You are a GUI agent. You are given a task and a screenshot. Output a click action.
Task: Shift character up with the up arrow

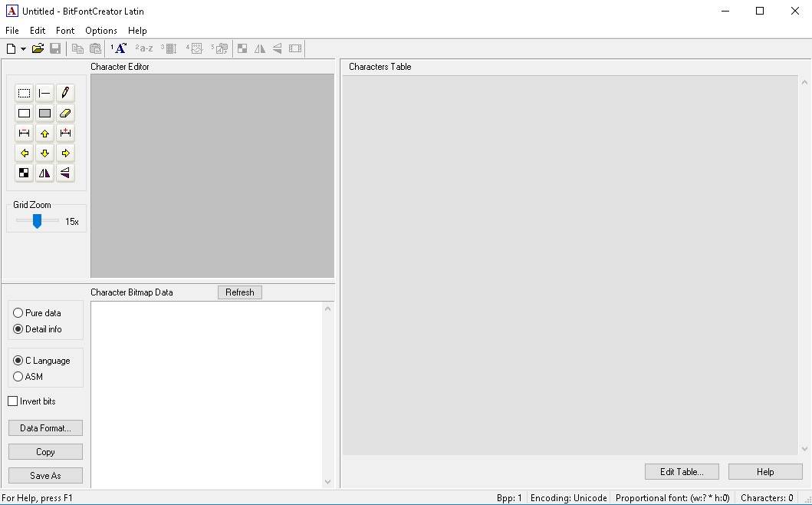point(44,133)
